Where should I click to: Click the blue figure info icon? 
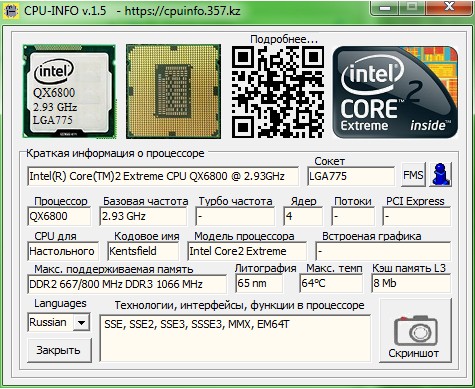pyautogui.click(x=440, y=174)
